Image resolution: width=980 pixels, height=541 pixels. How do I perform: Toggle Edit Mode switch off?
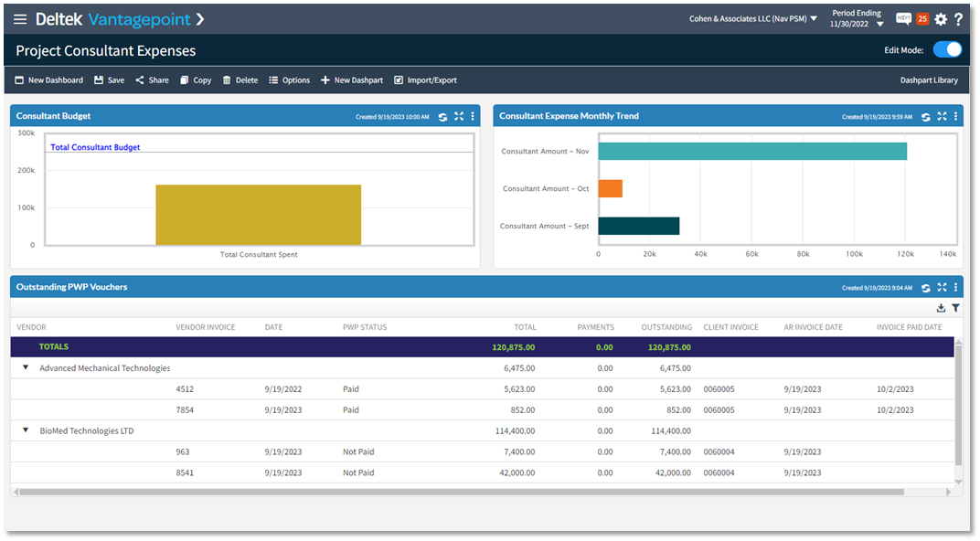click(947, 50)
